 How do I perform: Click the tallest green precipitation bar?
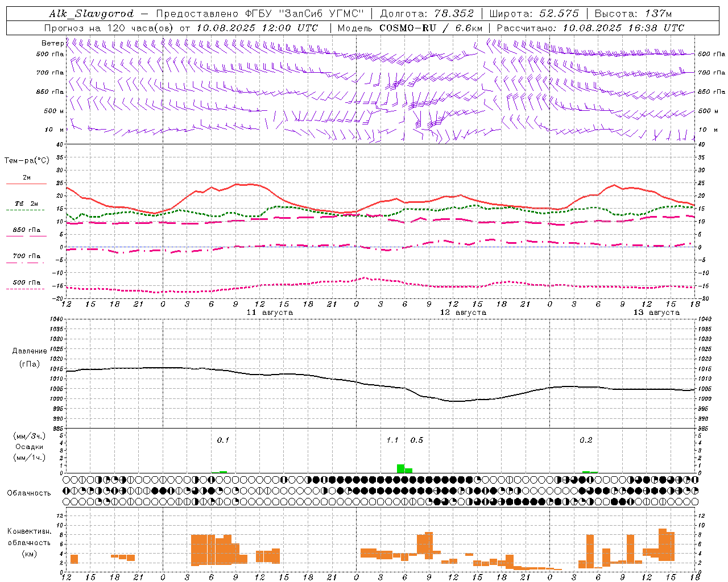click(x=400, y=468)
